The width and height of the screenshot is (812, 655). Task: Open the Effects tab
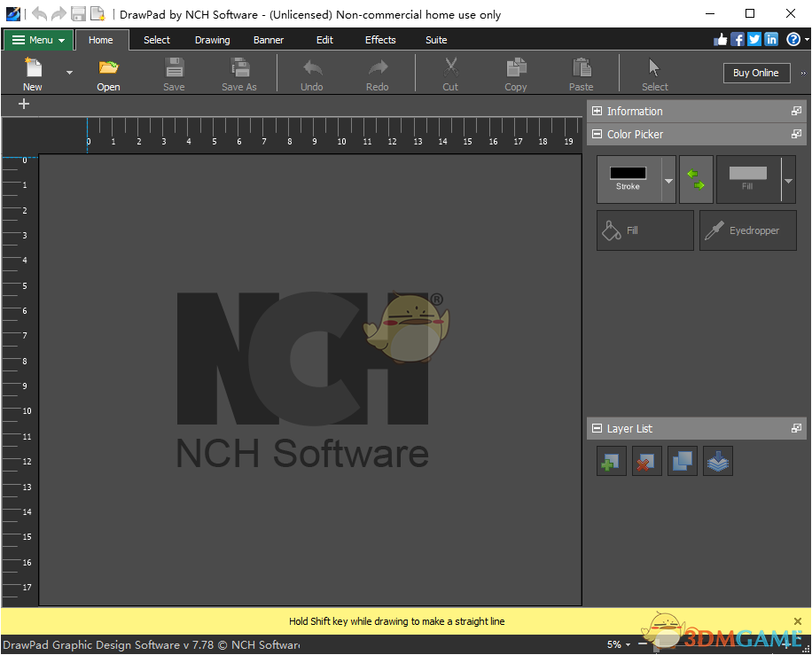[380, 40]
